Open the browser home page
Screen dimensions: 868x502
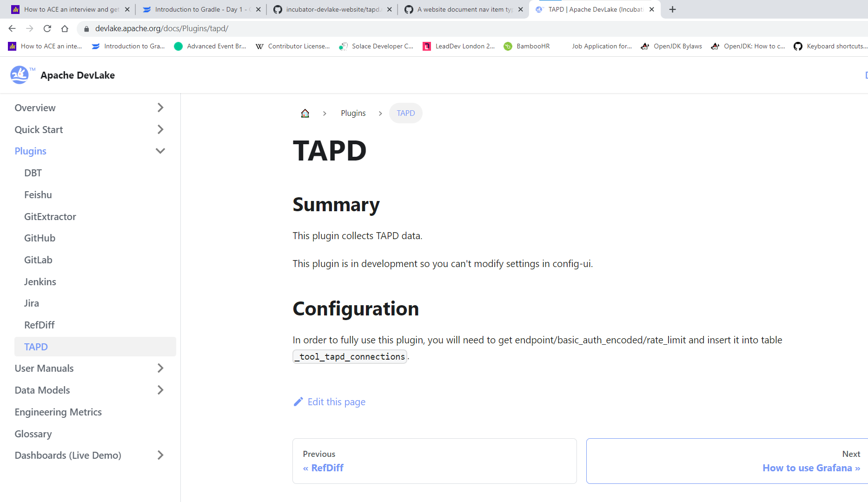tap(65, 29)
